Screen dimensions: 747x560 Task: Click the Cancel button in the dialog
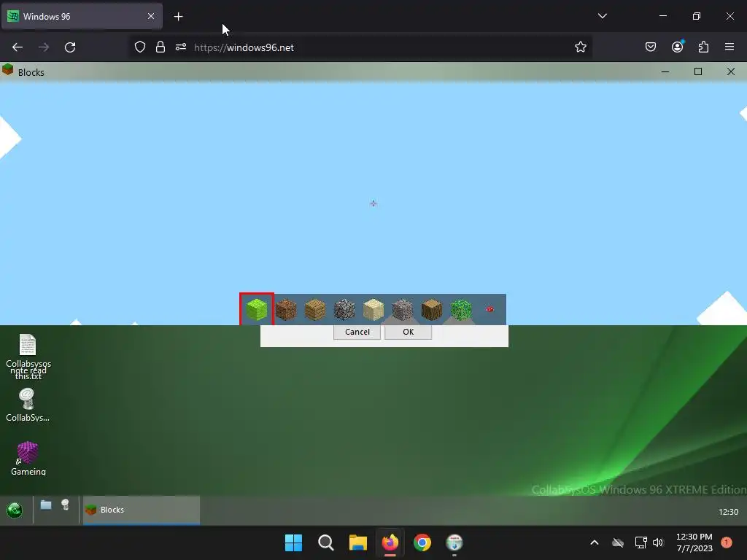coord(357,332)
